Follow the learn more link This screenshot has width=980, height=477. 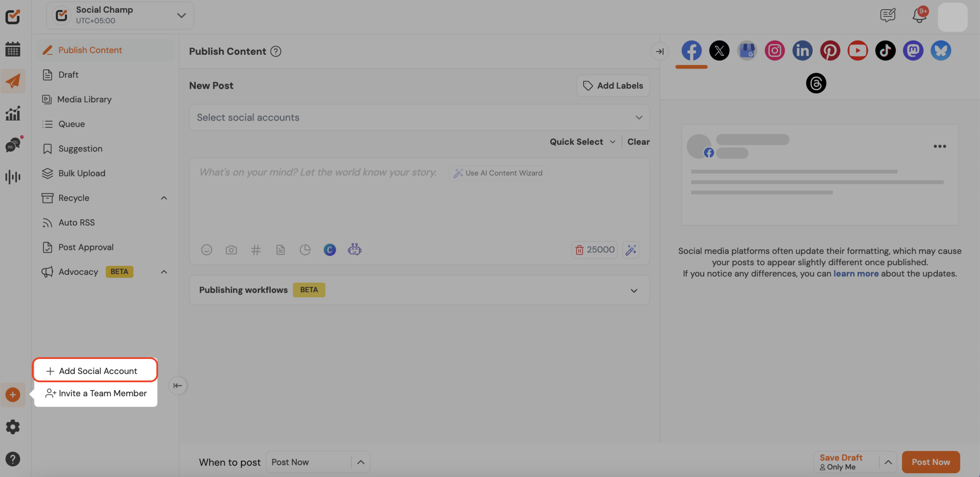tap(856, 274)
